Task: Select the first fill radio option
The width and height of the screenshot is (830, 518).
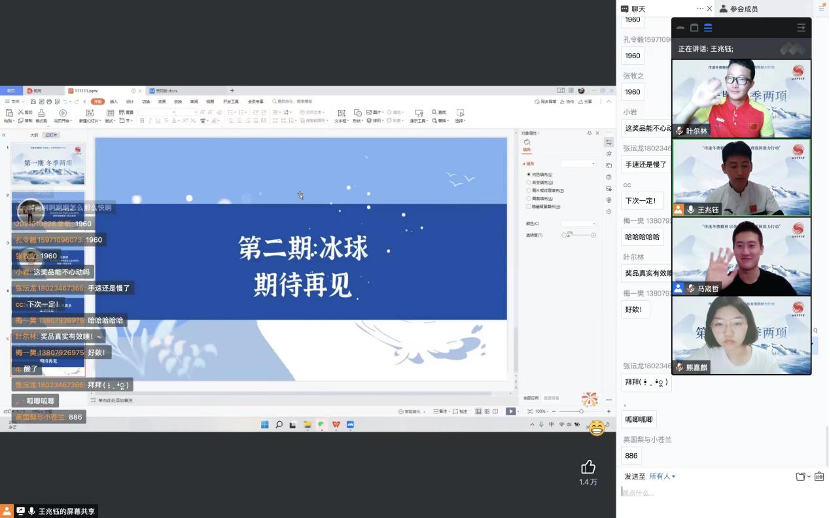Action: click(529, 174)
